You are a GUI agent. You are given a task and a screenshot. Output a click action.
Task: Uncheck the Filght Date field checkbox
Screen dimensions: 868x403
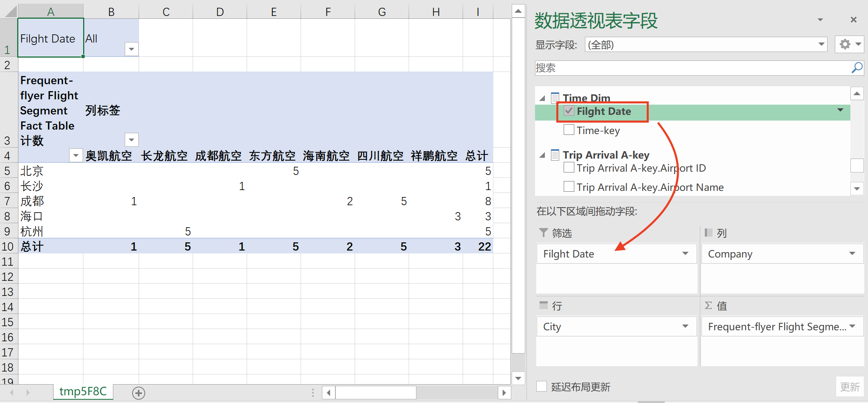tap(568, 111)
